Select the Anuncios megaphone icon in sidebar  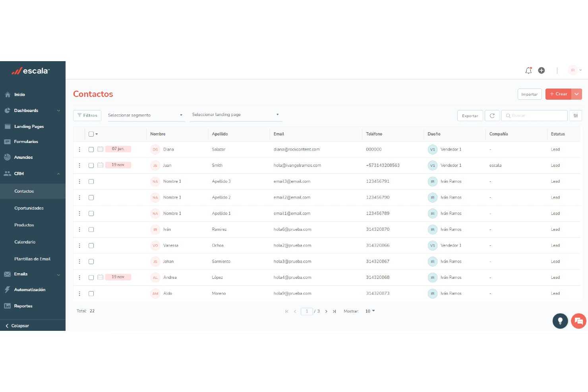point(8,157)
